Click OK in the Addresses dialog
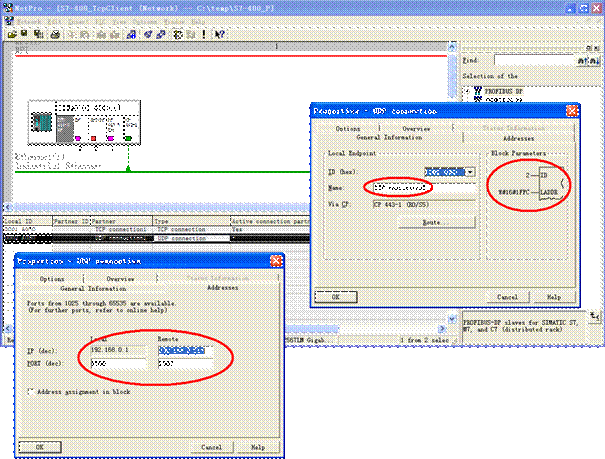 click(40, 446)
